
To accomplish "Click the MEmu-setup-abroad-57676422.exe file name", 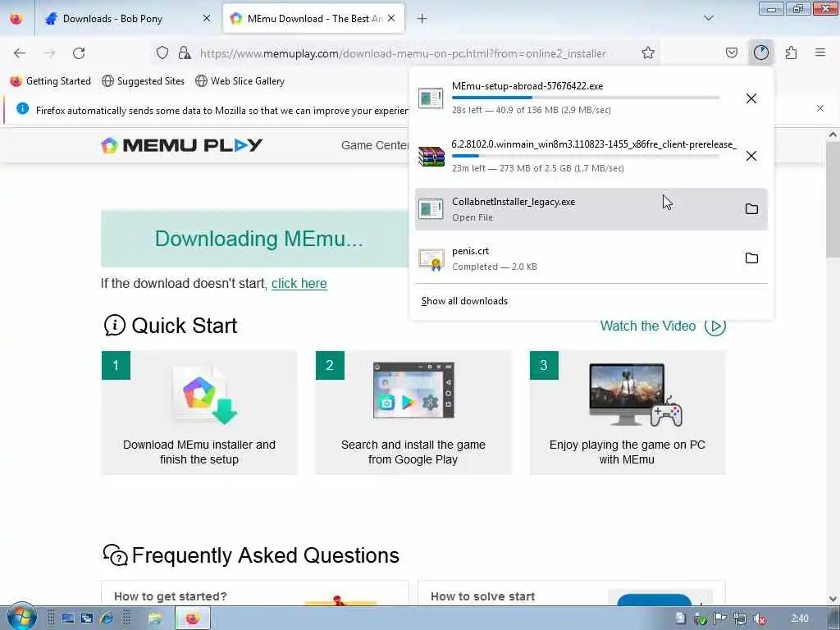I will point(527,86).
